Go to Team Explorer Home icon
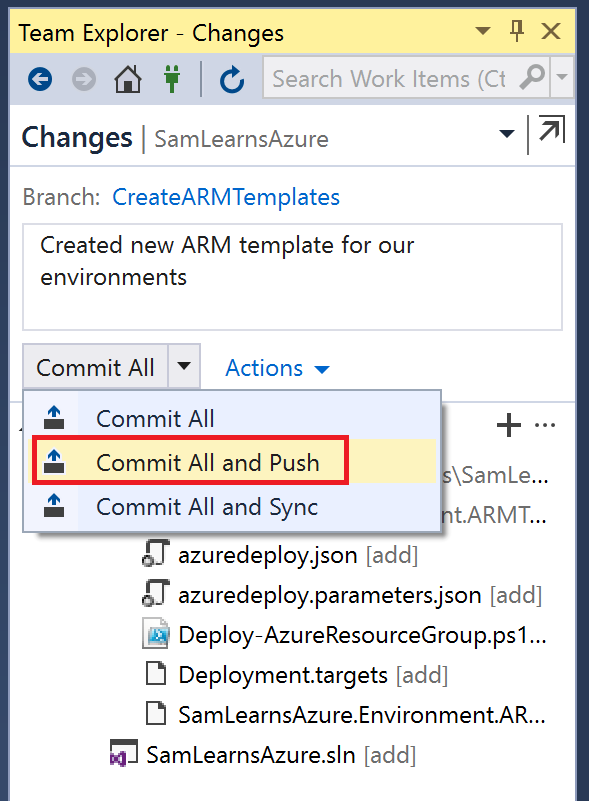Screen dimensions: 601x801 (127, 78)
